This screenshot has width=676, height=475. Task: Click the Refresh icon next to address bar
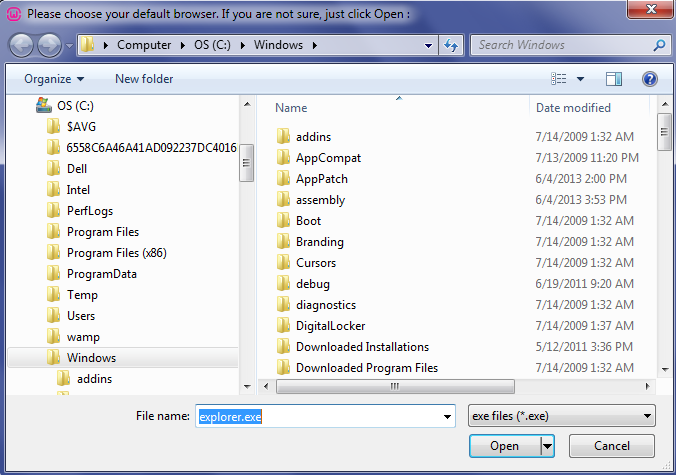click(x=451, y=45)
